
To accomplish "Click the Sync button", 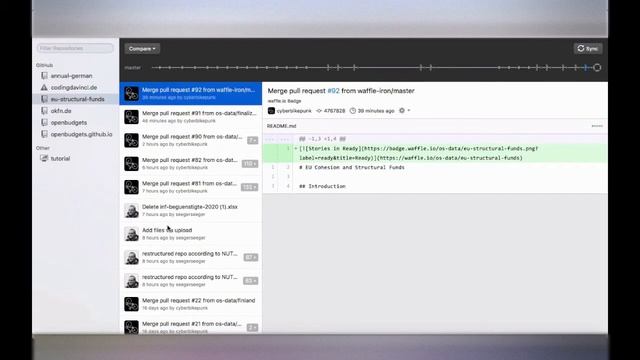I will [x=588, y=49].
